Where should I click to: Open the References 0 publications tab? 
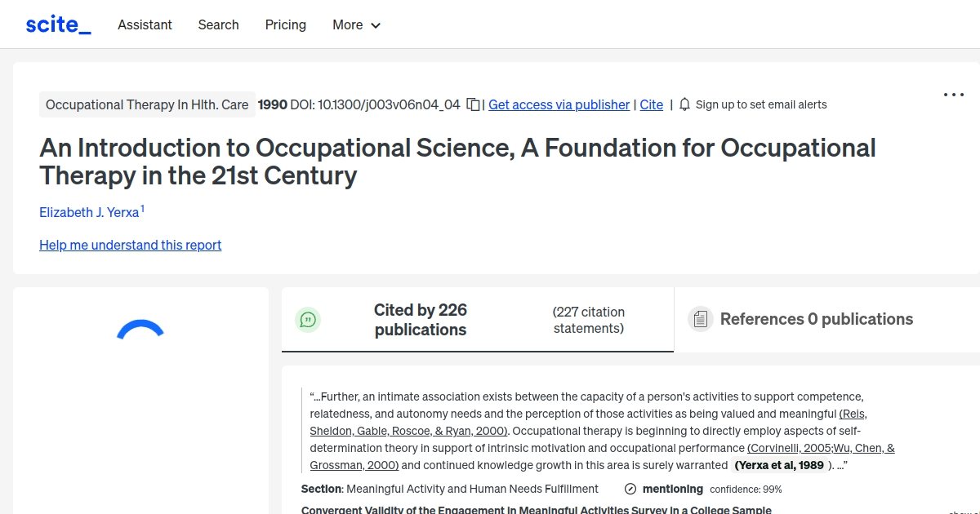tap(817, 319)
